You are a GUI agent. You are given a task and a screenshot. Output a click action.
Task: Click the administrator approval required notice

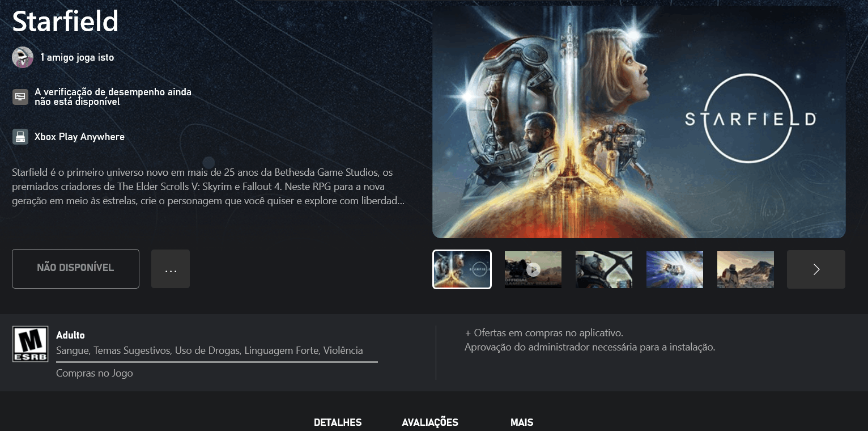pos(590,347)
